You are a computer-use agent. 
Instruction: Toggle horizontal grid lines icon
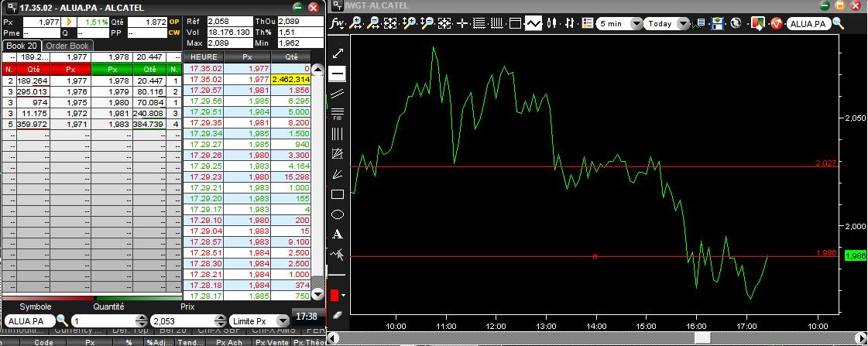click(479, 23)
